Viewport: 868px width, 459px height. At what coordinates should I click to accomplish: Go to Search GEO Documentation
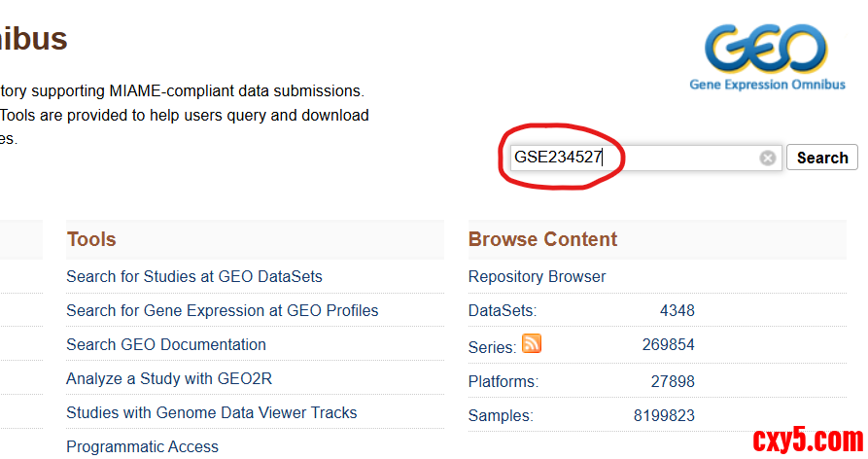point(166,345)
